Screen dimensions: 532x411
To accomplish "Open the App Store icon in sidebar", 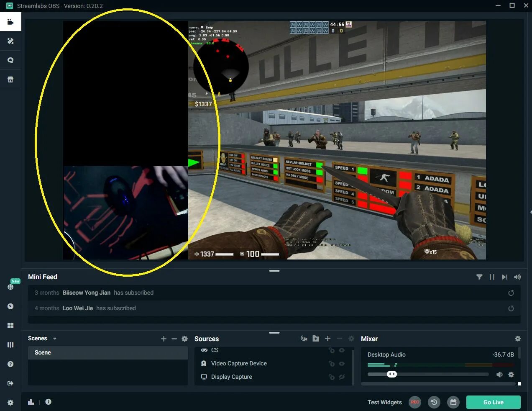I will (x=10, y=80).
